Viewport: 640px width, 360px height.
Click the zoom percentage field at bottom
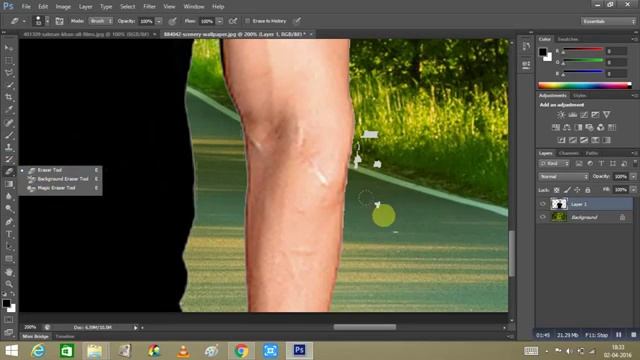pyautogui.click(x=30, y=327)
